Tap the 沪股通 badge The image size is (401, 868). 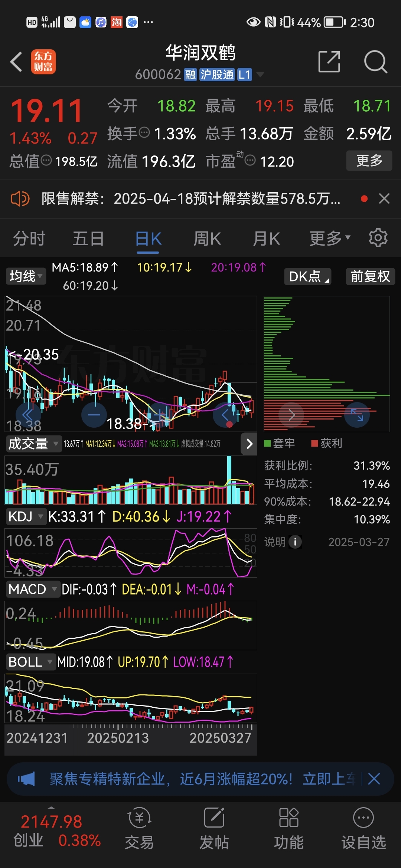point(217,75)
